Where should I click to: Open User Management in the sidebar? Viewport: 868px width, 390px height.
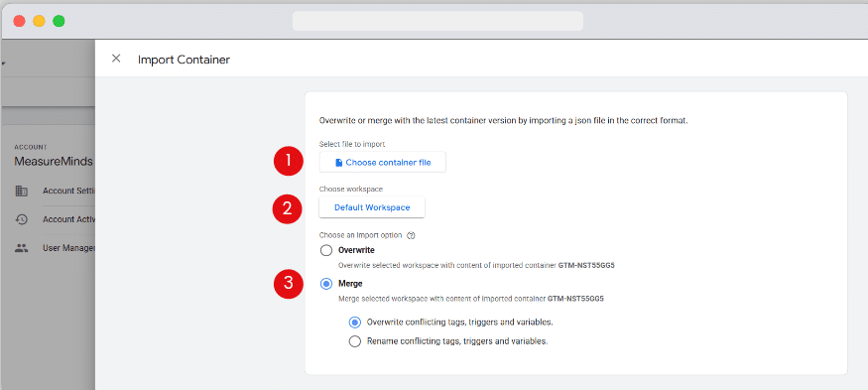click(69, 248)
